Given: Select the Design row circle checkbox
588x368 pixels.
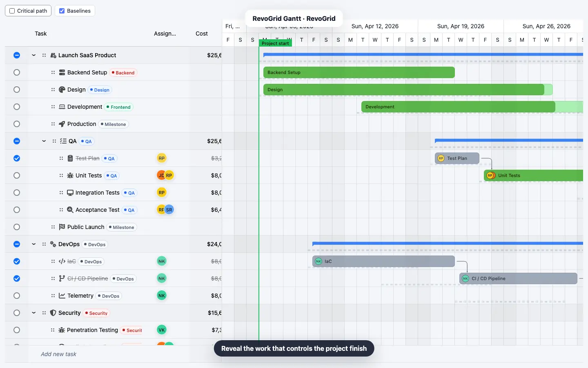Looking at the screenshot, I should [17, 90].
